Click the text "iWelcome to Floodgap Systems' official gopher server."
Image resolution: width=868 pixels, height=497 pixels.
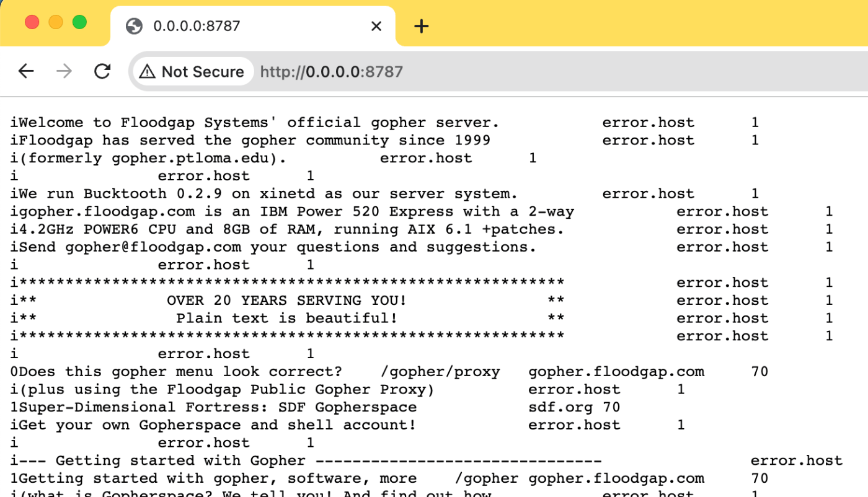255,123
